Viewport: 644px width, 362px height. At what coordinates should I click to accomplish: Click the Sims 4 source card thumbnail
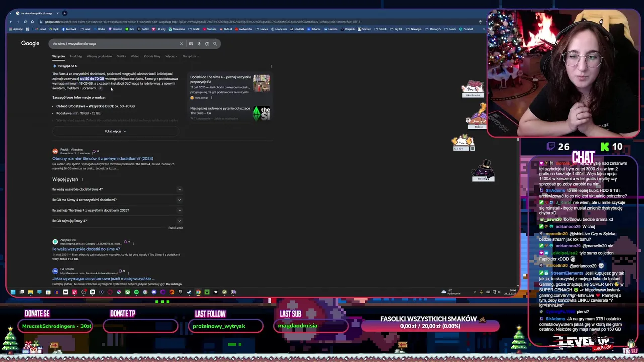(x=261, y=83)
